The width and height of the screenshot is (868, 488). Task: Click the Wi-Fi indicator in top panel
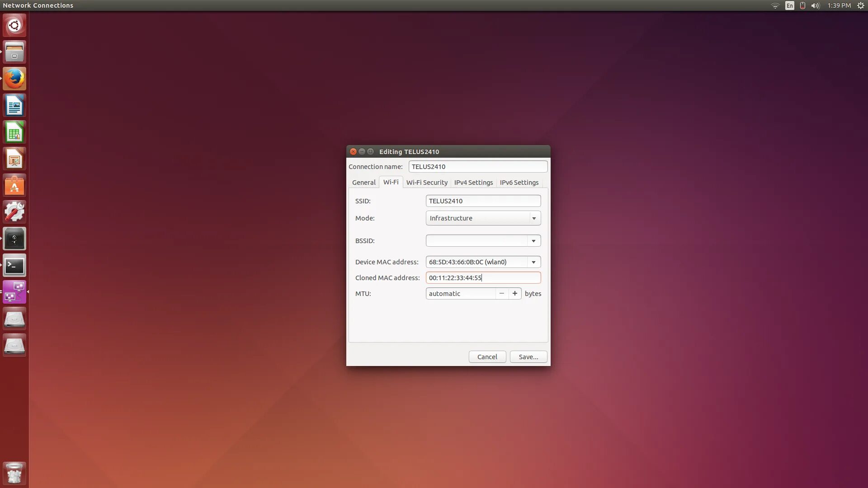pyautogui.click(x=775, y=5)
